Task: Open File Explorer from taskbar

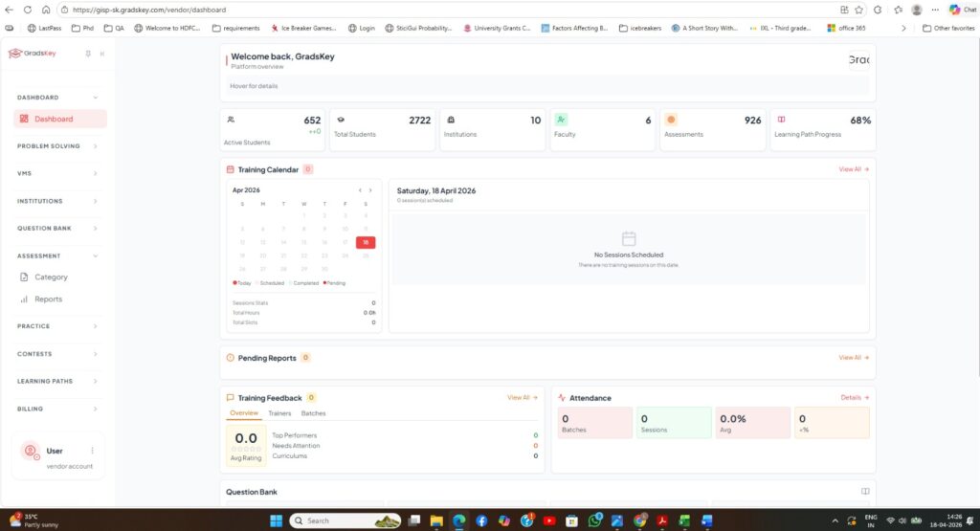Action: click(x=436, y=520)
